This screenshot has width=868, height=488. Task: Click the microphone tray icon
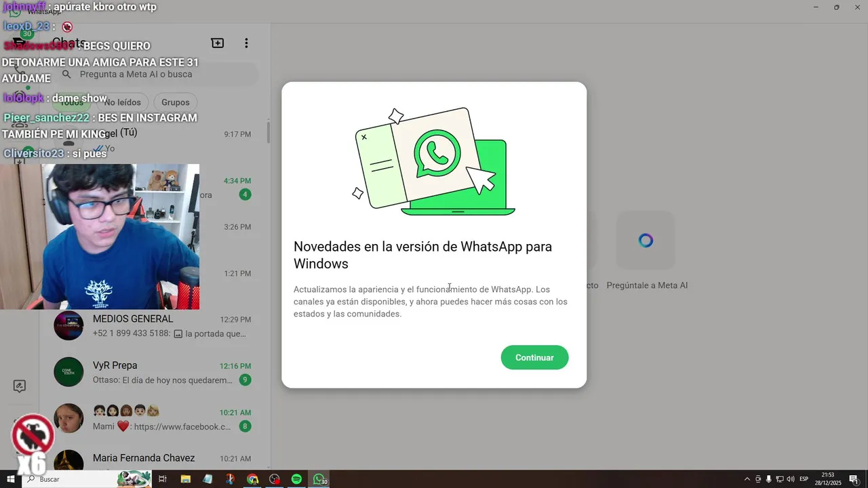769,479
